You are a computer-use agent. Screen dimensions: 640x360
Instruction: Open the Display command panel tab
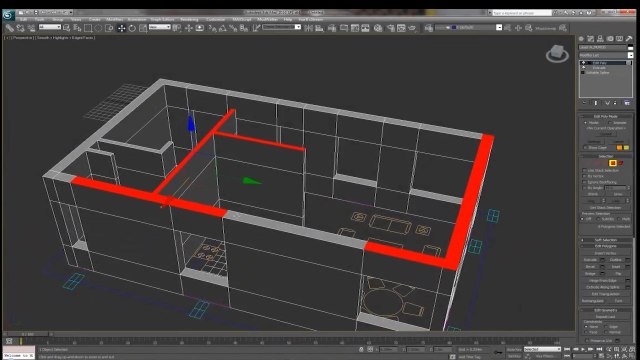pyautogui.click(x=619, y=39)
